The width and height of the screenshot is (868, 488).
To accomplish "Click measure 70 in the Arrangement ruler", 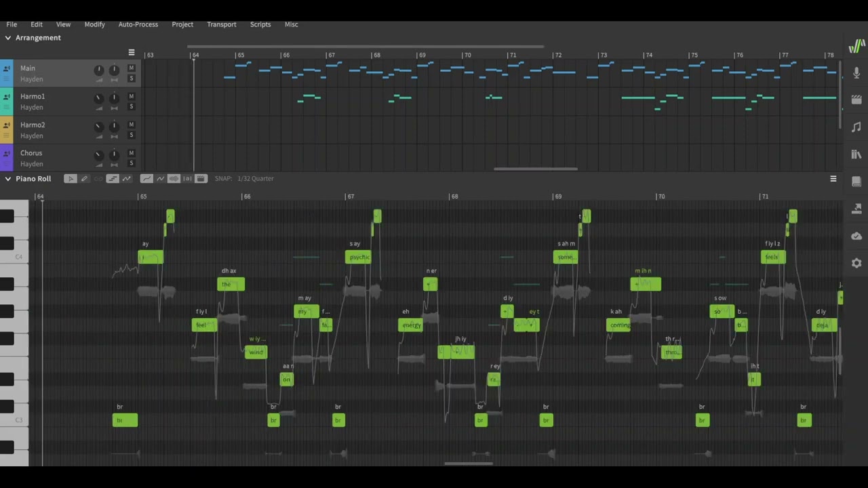I will click(467, 55).
